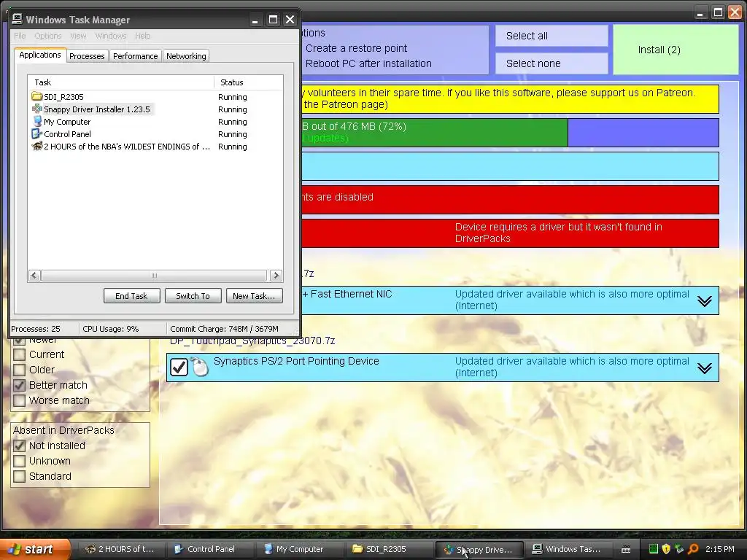The image size is (747, 560).
Task: Select the NBA video task icon
Action: click(36, 146)
